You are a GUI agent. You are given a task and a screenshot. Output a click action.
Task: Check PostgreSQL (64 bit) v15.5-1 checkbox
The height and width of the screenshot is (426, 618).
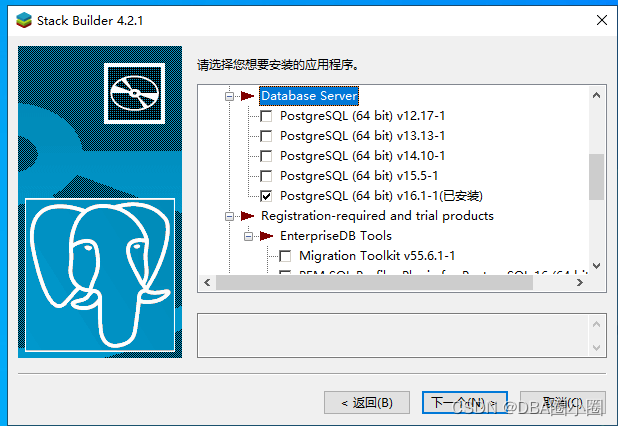tap(266, 176)
